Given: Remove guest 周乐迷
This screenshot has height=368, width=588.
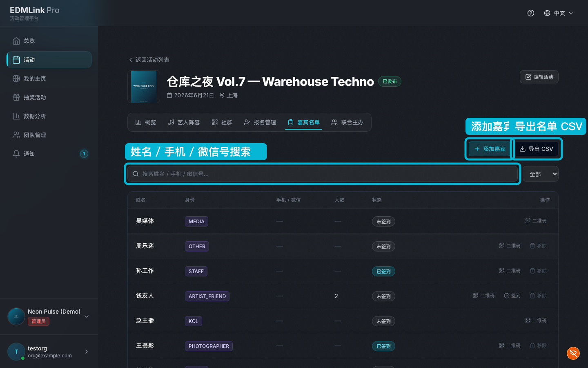Looking at the screenshot, I should pos(538,246).
